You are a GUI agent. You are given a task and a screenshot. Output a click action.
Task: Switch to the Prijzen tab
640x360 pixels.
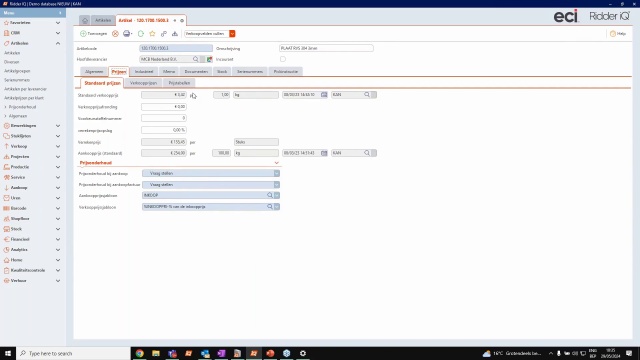tap(119, 71)
